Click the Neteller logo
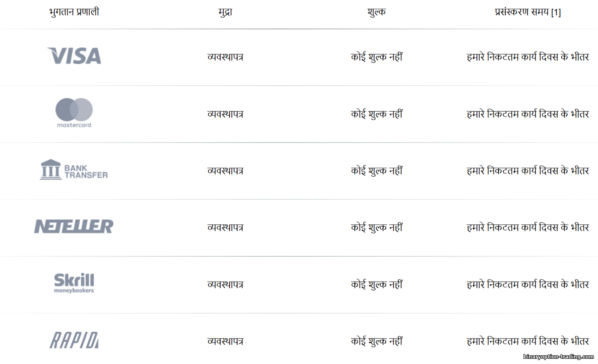Image resolution: width=598 pixels, height=364 pixels. pyautogui.click(x=74, y=226)
